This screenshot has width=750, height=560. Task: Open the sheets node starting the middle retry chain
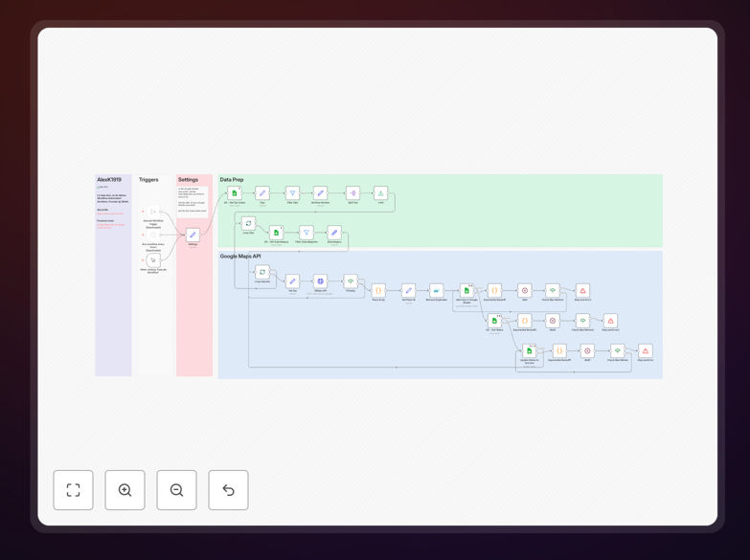494,321
